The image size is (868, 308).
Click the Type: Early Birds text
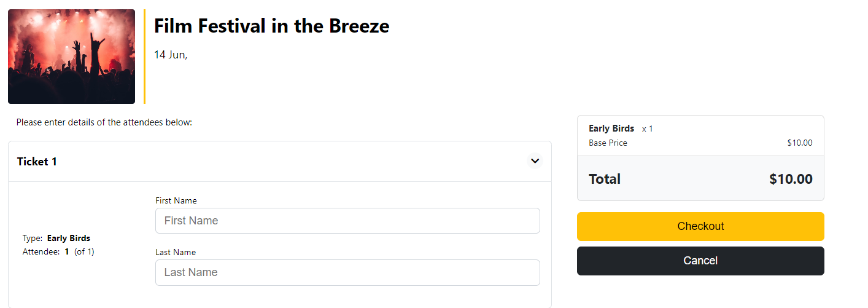click(x=56, y=238)
